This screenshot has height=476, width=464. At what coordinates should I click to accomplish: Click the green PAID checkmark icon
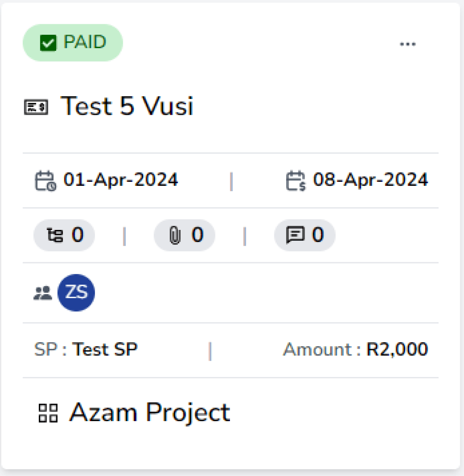48,43
